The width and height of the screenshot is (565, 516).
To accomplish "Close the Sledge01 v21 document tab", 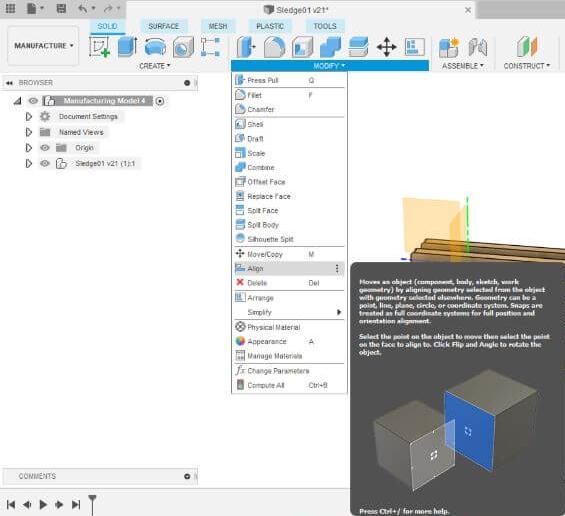I will tap(468, 10).
